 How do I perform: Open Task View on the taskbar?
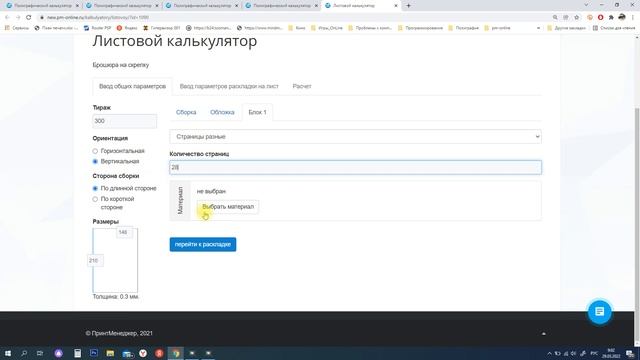point(40,353)
